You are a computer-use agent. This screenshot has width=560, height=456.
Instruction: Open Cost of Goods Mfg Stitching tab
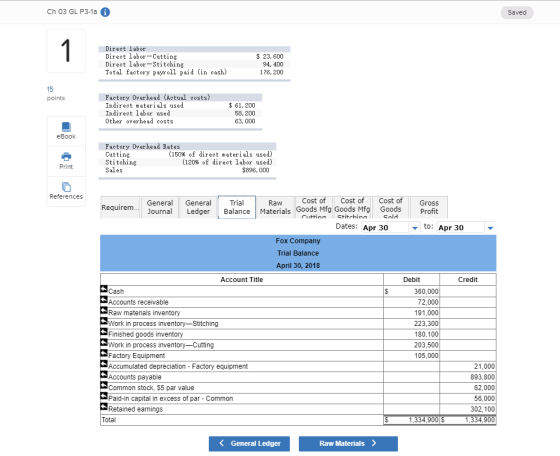(352, 207)
